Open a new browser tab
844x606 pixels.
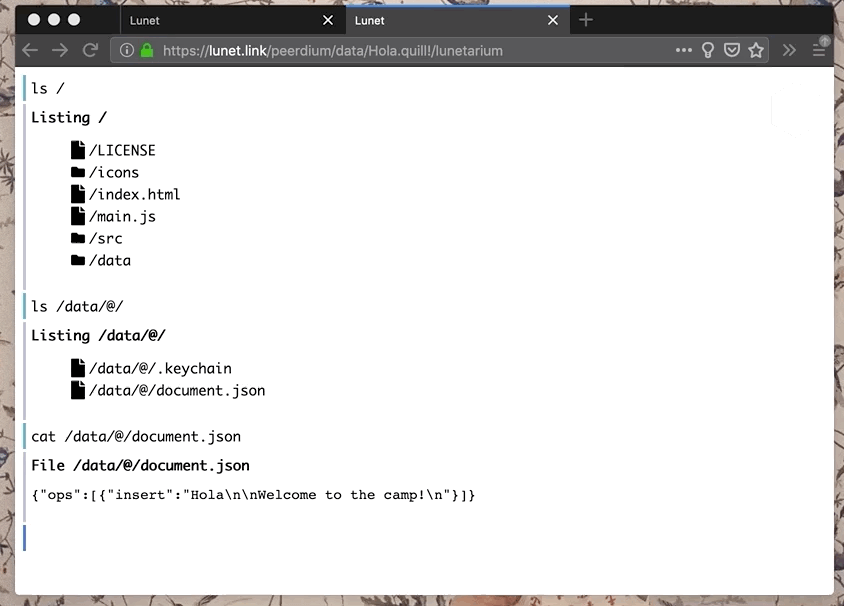(x=586, y=20)
